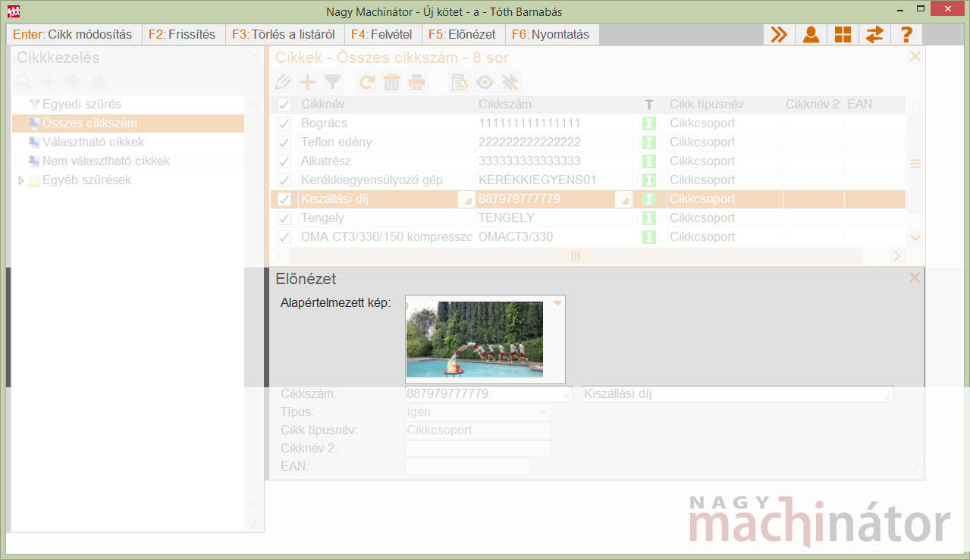
Task: Choose Enter: Cikk módosítás command
Action: point(73,34)
